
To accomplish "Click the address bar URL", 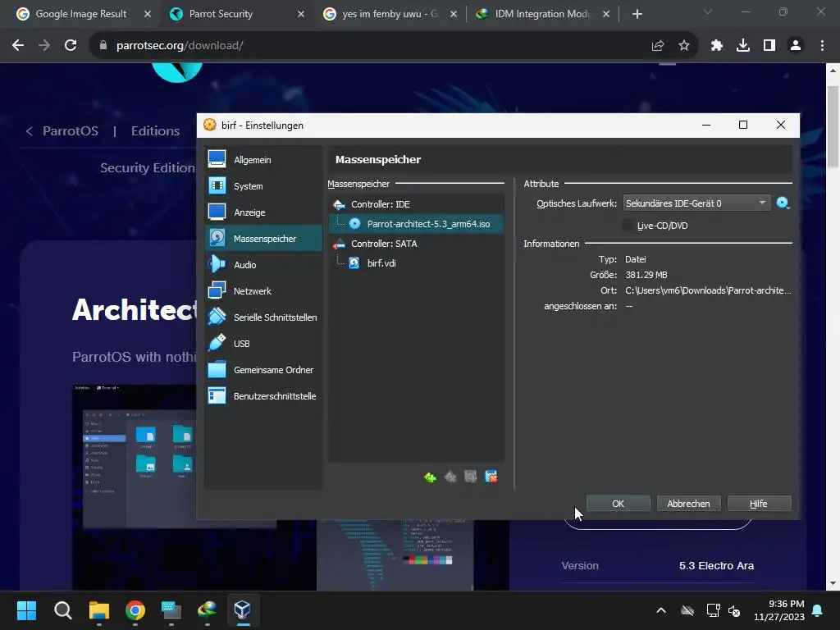I will coord(180,46).
